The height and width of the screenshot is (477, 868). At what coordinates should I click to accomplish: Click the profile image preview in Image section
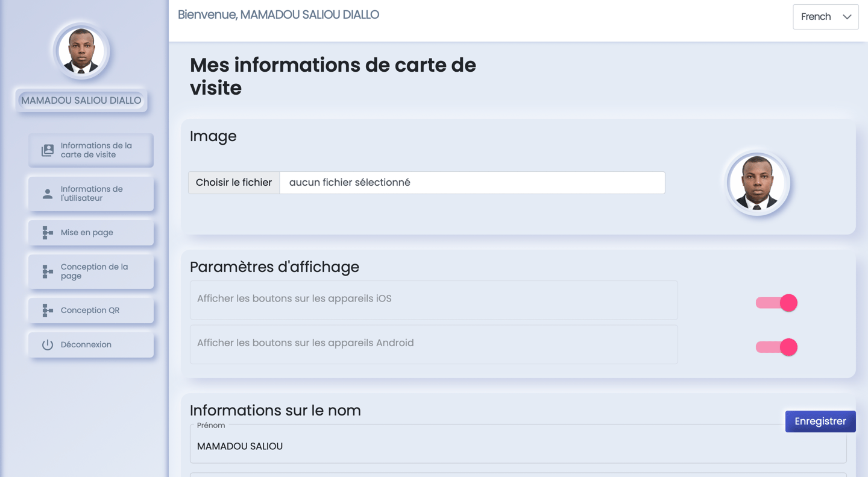pyautogui.click(x=758, y=183)
